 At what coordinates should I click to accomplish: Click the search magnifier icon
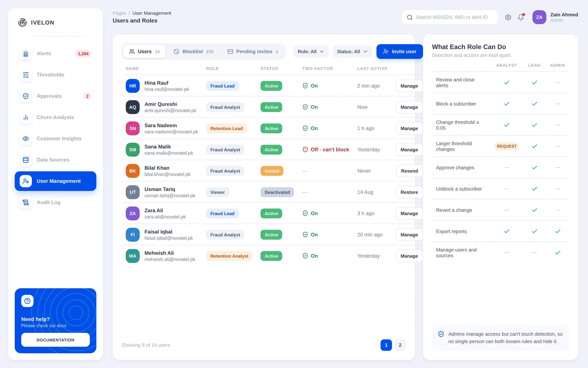click(410, 17)
